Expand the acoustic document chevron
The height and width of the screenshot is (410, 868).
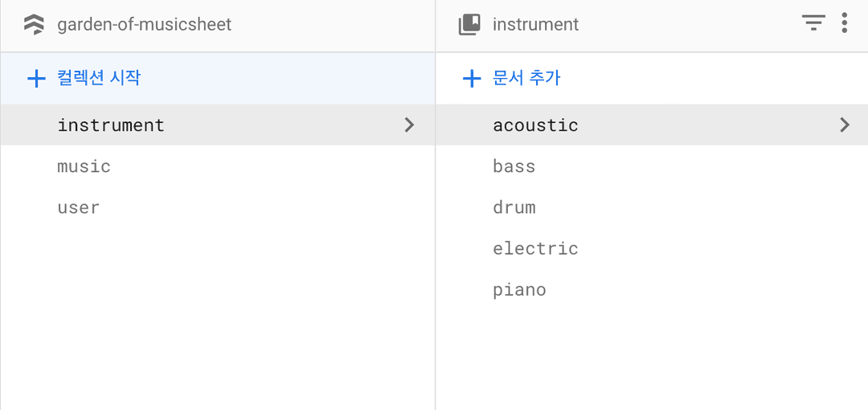point(844,125)
